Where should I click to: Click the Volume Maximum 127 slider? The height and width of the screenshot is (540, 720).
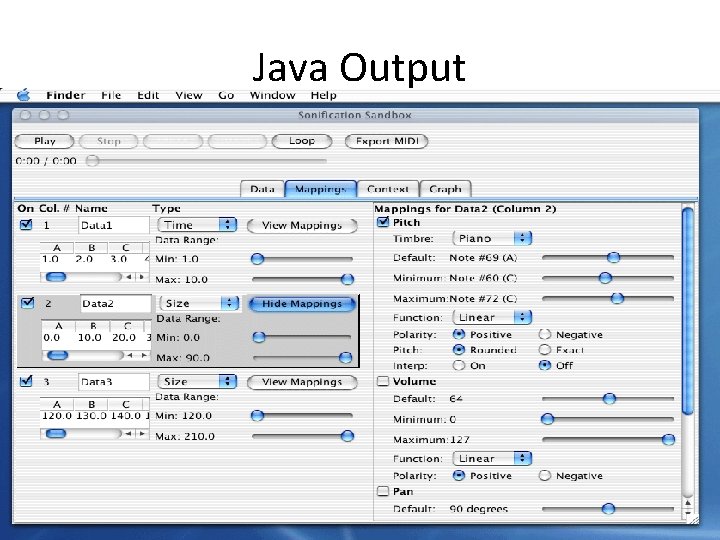[x=608, y=439]
